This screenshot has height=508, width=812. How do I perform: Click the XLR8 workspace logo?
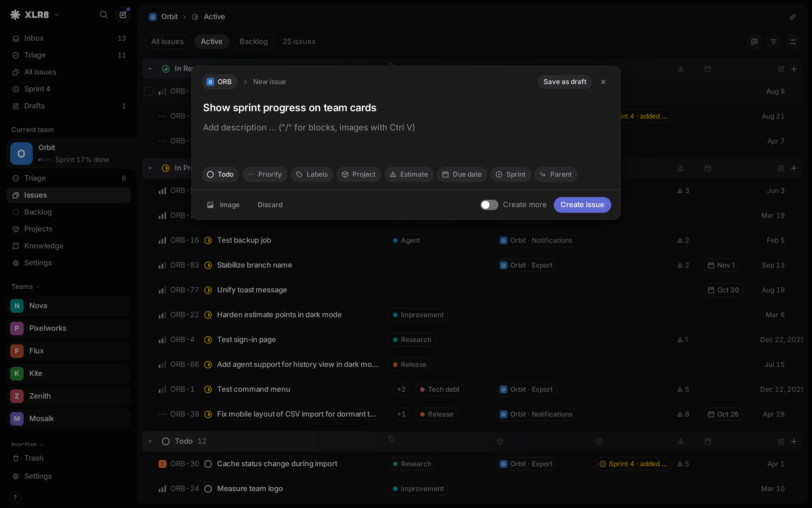[15, 15]
